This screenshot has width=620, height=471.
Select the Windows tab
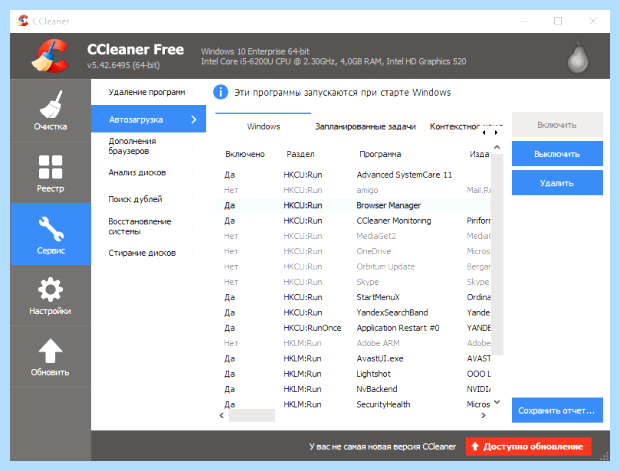point(263,127)
